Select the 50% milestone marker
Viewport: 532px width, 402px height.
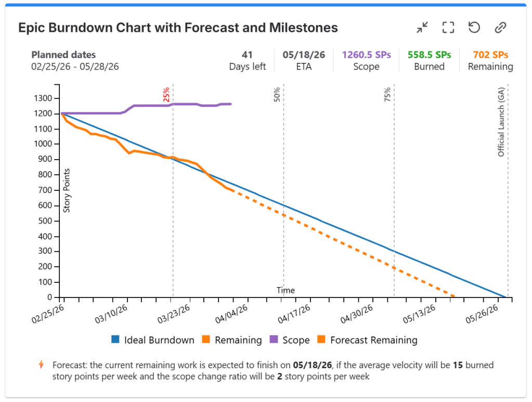(x=277, y=95)
